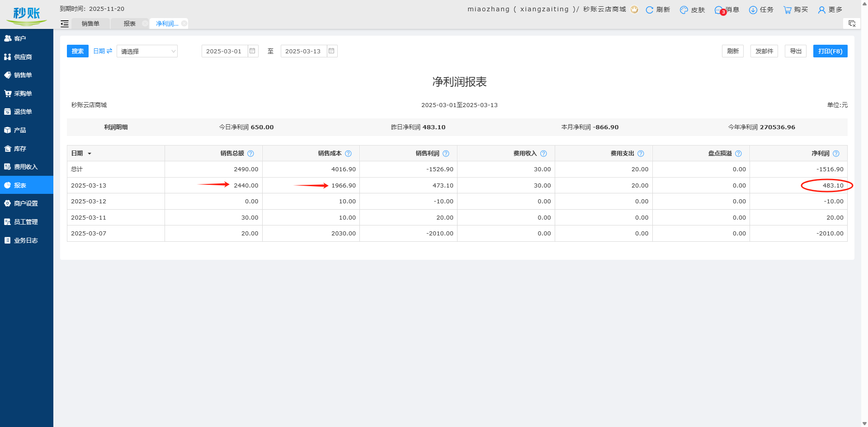Click the help icon beside 销售总额
Image resolution: width=868 pixels, height=427 pixels.
(x=251, y=154)
